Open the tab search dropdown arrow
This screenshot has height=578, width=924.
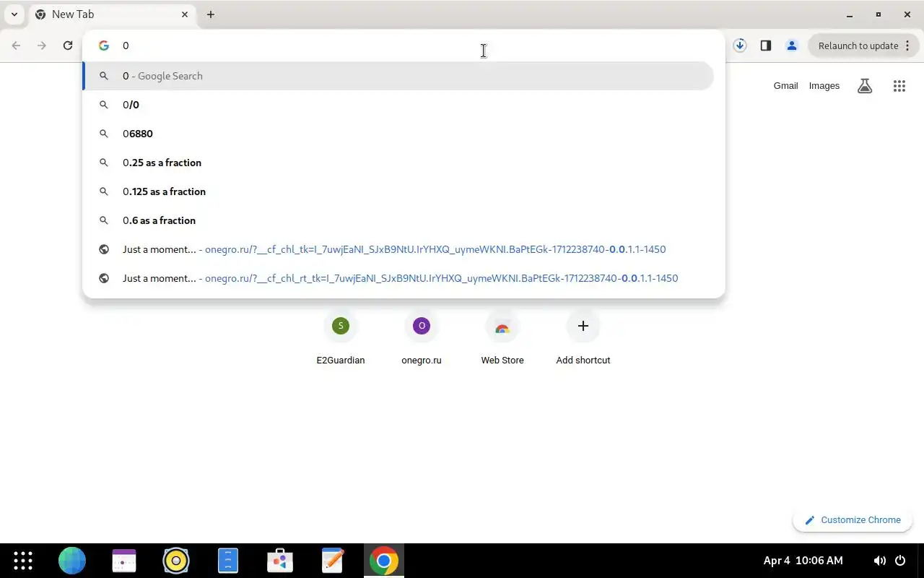[x=14, y=14]
